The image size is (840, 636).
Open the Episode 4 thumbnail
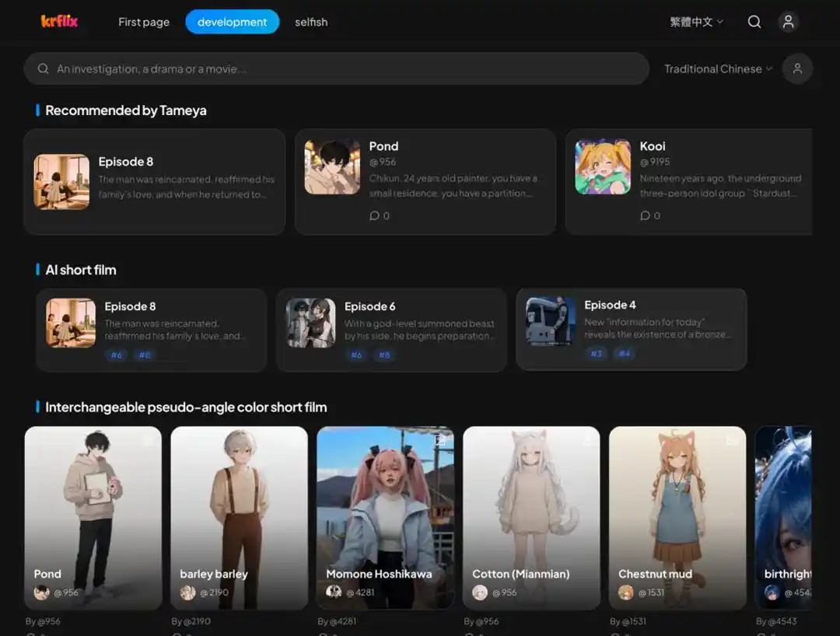pyautogui.click(x=551, y=321)
